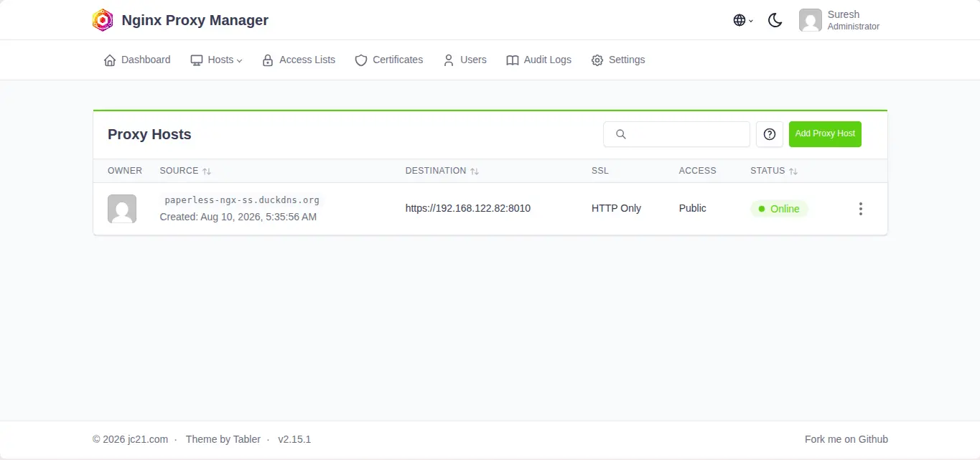This screenshot has width=980, height=460.
Task: Navigate to the Users page
Action: point(465,60)
